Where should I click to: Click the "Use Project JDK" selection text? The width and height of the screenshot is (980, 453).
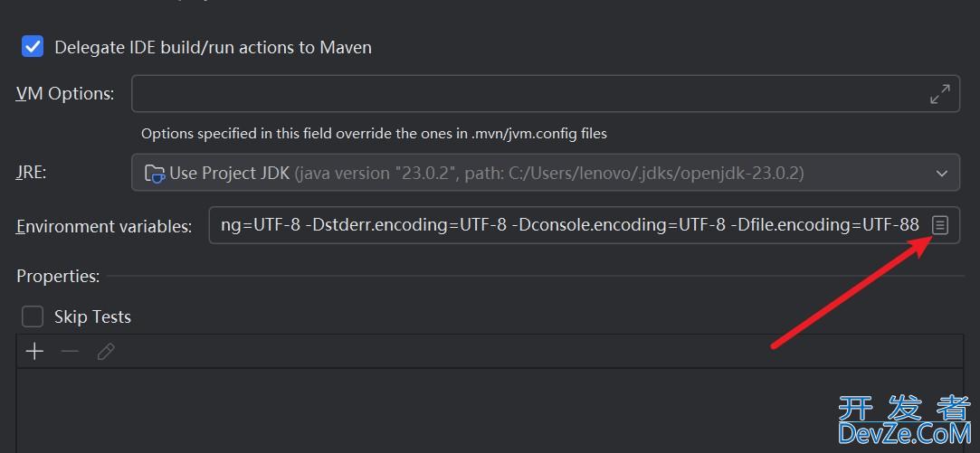pyautogui.click(x=230, y=173)
